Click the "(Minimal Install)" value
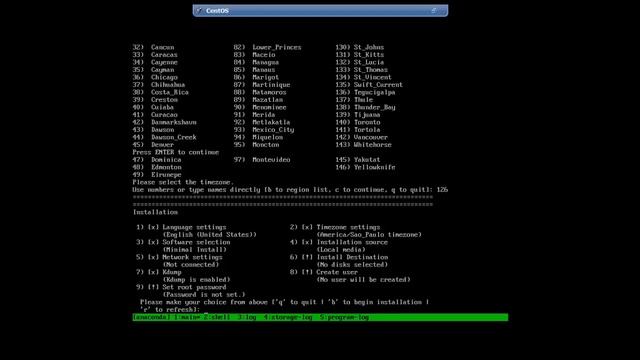The image size is (640, 360). (x=195, y=250)
